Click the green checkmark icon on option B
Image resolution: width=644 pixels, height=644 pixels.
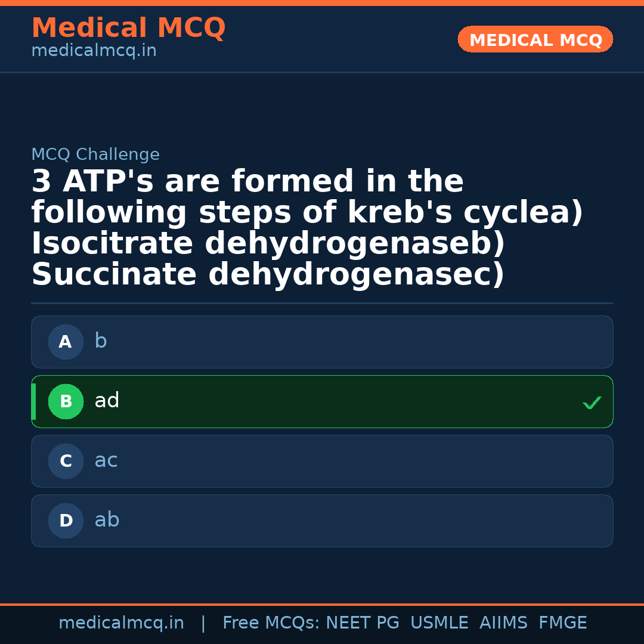pyautogui.click(x=592, y=403)
